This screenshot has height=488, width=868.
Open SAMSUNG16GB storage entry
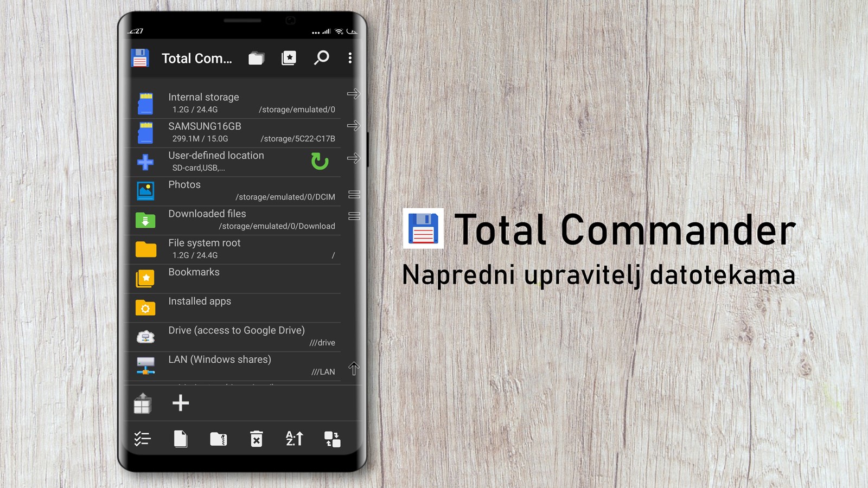[233, 132]
